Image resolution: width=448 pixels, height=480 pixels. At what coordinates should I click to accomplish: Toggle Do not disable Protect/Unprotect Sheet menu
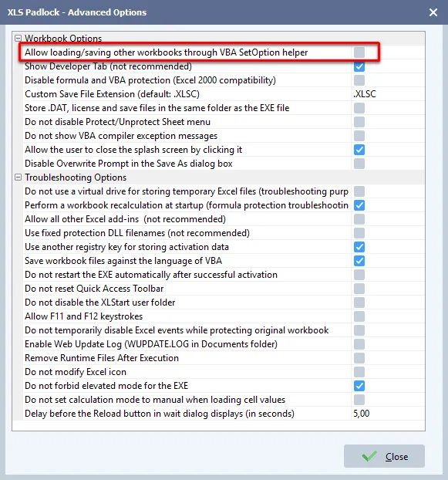(x=359, y=122)
